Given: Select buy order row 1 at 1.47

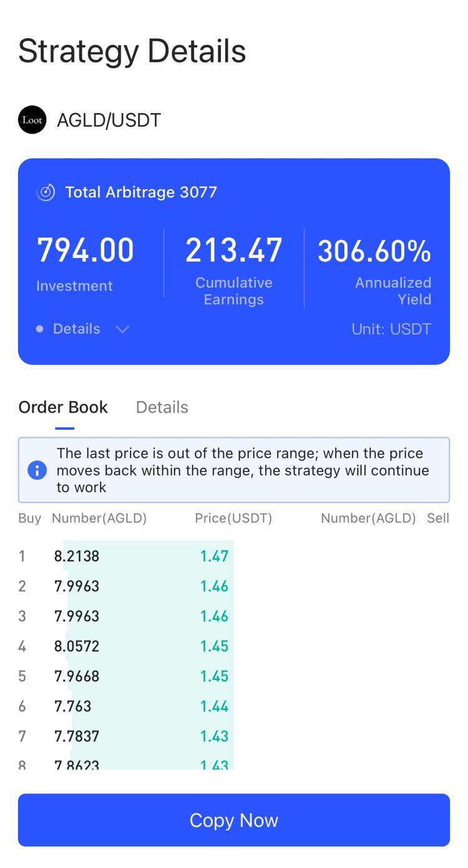Looking at the screenshot, I should click(125, 556).
